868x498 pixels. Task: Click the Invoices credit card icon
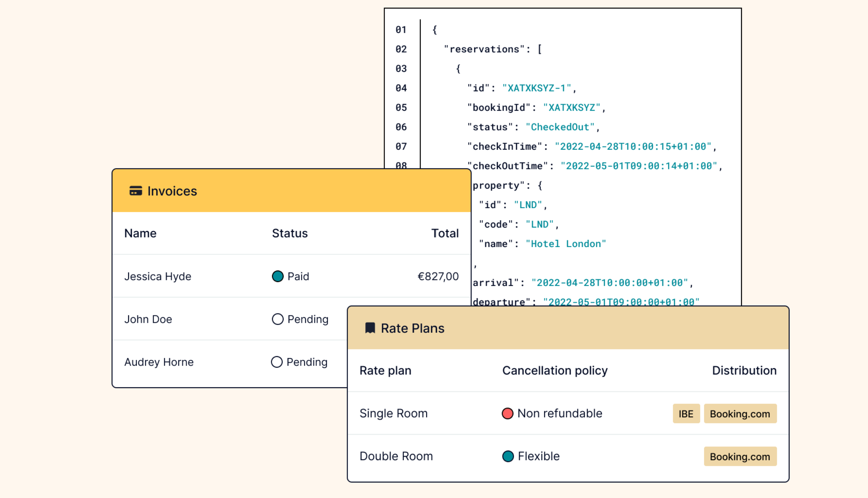pos(135,191)
